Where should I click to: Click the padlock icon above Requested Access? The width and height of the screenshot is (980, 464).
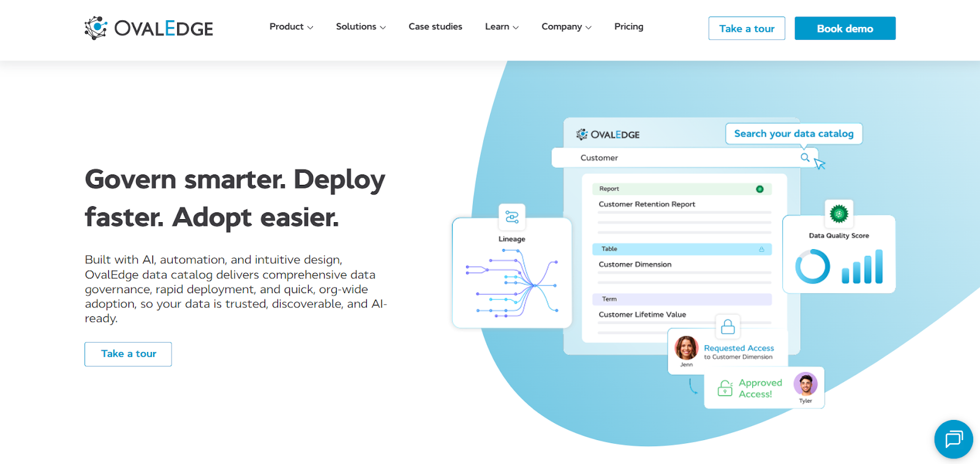pyautogui.click(x=728, y=327)
